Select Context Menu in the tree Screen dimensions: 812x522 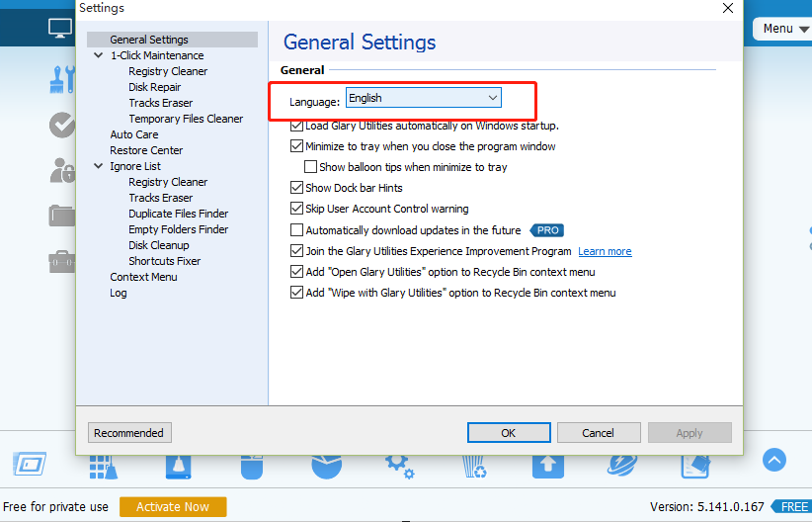coord(143,277)
